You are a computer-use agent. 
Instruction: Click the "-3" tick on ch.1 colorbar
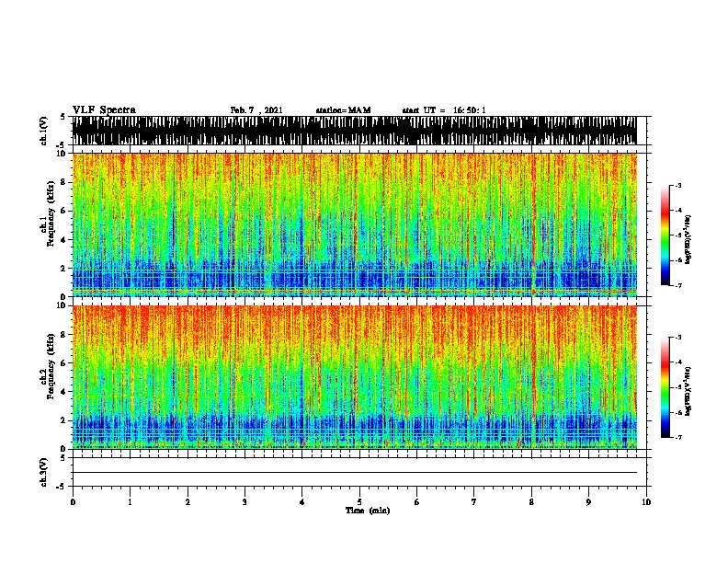(678, 186)
